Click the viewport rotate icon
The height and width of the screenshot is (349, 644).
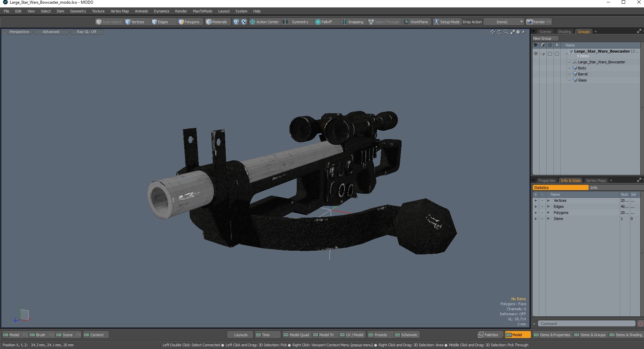pos(499,32)
